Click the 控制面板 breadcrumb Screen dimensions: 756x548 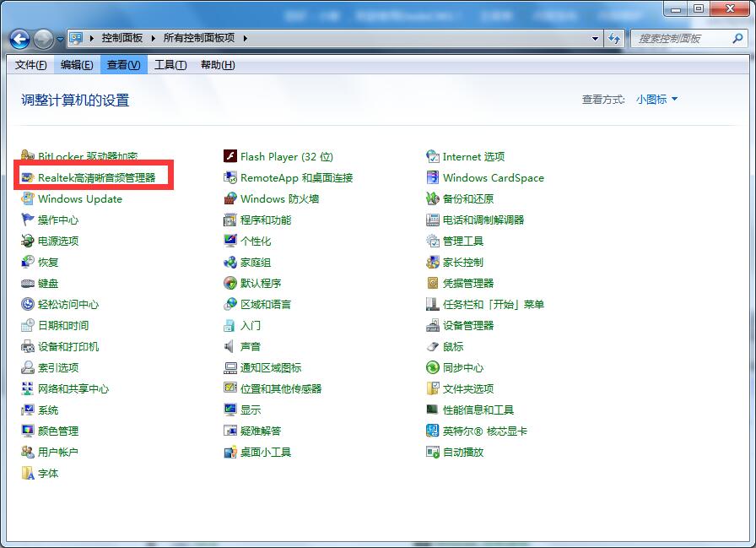tap(122, 38)
